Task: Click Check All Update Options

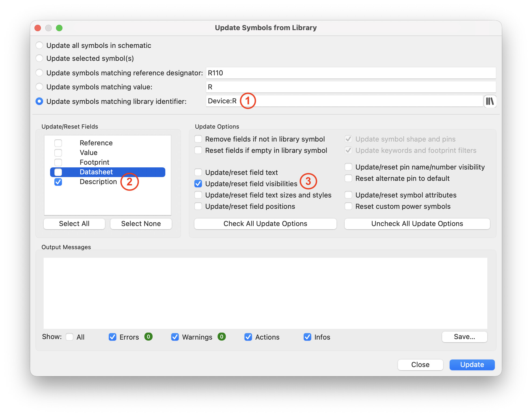Action: [265, 224]
